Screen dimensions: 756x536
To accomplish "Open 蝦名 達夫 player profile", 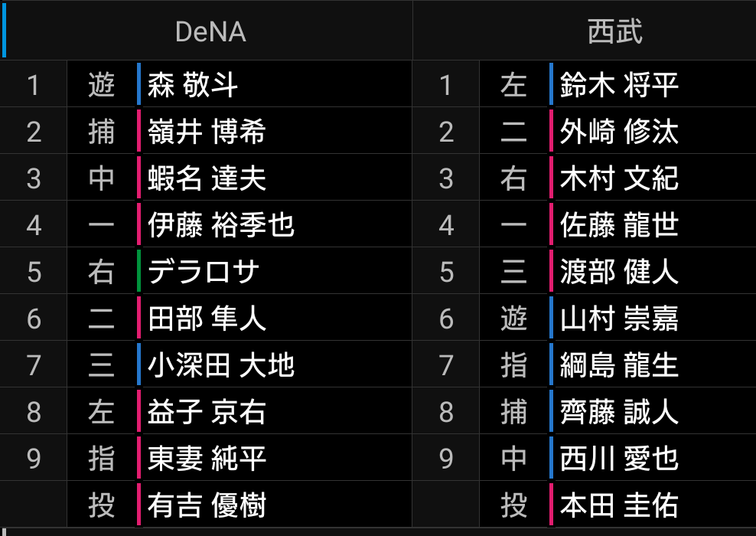I will [x=207, y=178].
